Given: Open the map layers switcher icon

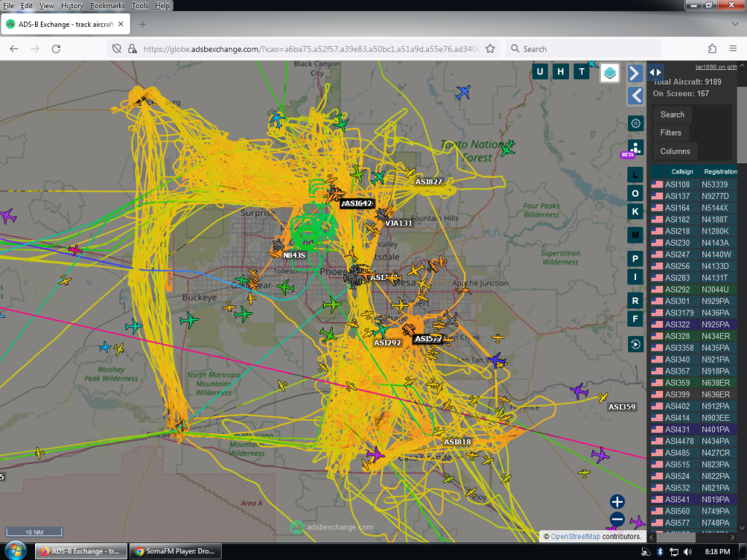Looking at the screenshot, I should coord(610,73).
